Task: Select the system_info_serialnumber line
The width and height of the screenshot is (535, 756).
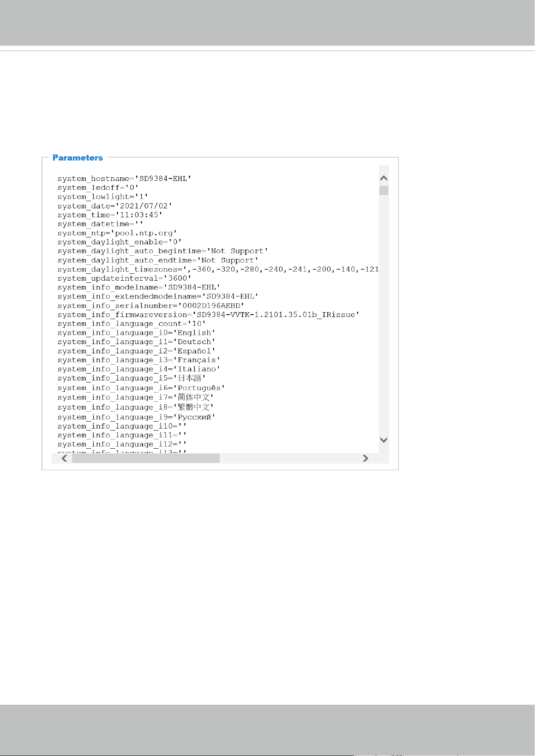Action: [151, 306]
